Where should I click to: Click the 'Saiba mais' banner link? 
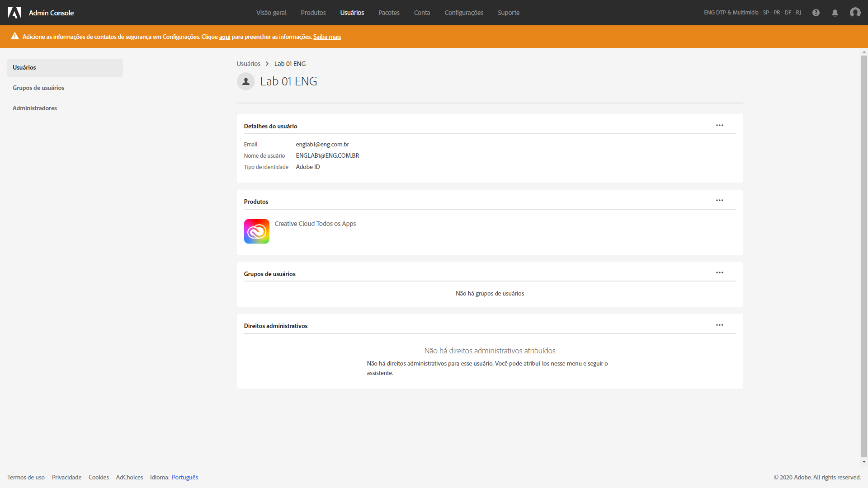click(327, 37)
